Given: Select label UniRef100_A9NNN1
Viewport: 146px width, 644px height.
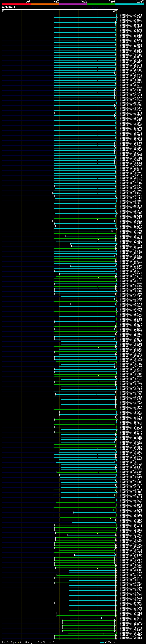Looking at the screenshot, I should click(x=131, y=223).
